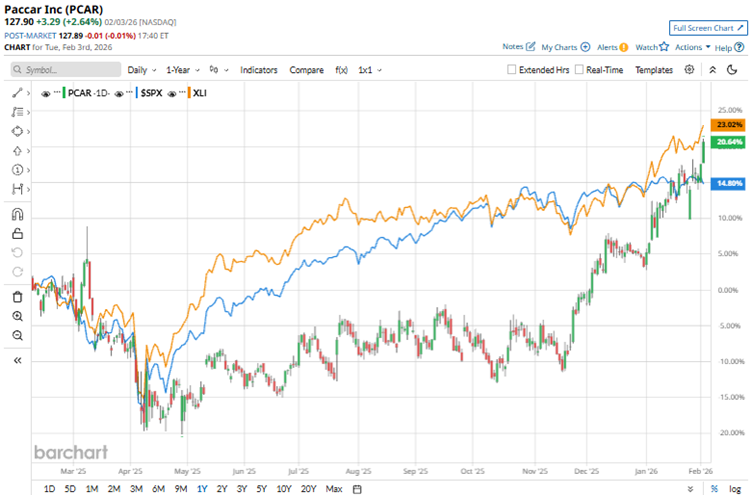The height and width of the screenshot is (495, 752).
Task: Open the Daily frequency dropdown
Action: [141, 70]
